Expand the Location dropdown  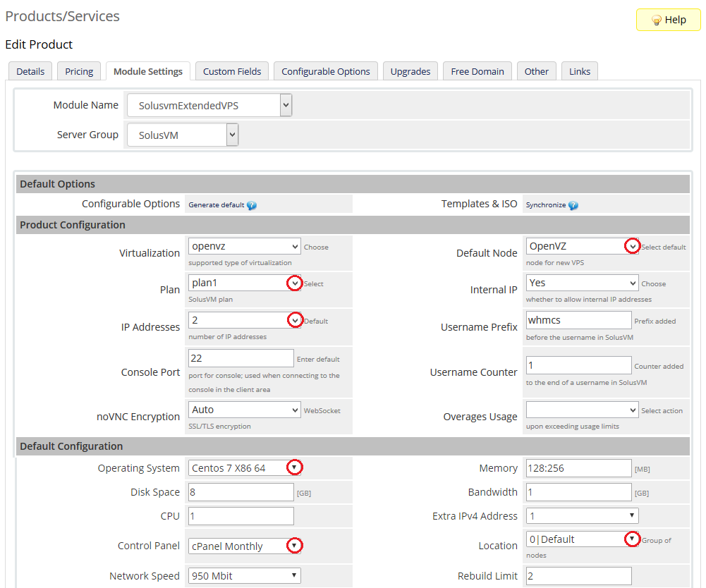click(582, 539)
